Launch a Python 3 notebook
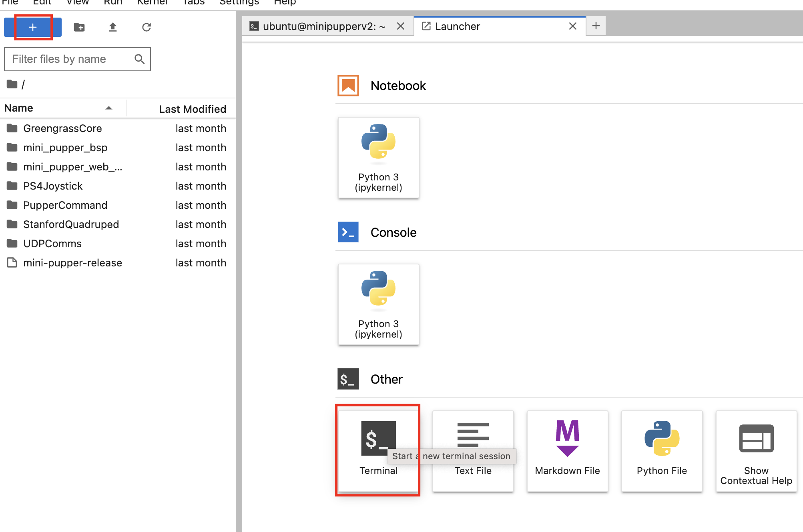The image size is (803, 532). point(378,158)
